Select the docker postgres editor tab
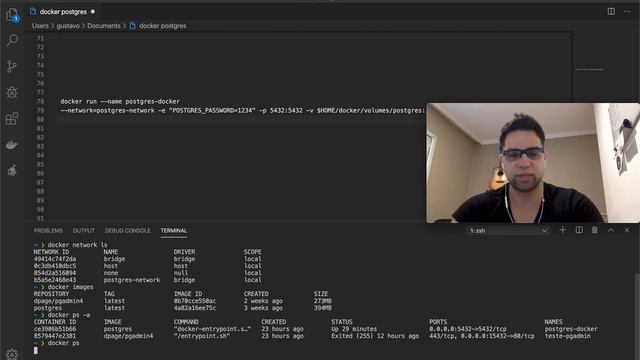Viewport: 640px width, 360px height. [x=63, y=12]
